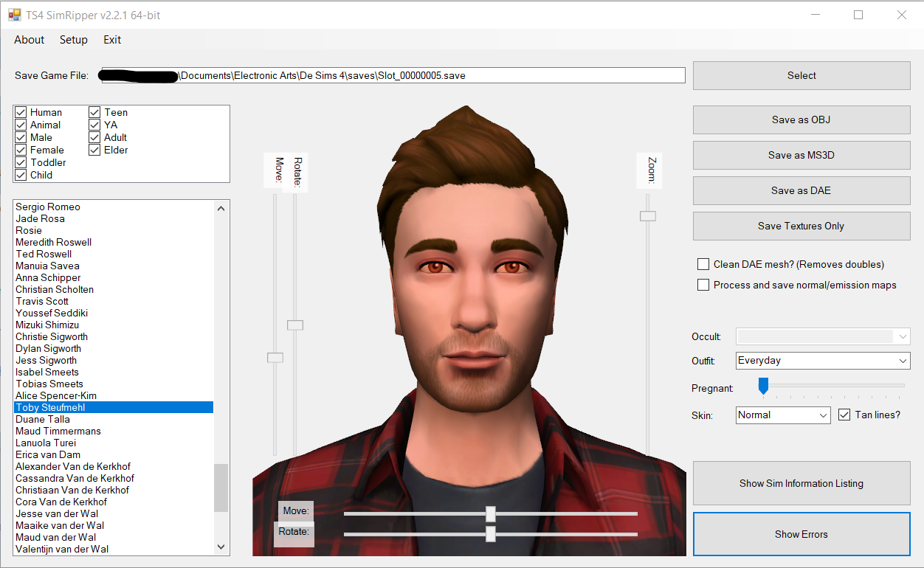Uncheck the Toddler filter

coord(21,162)
